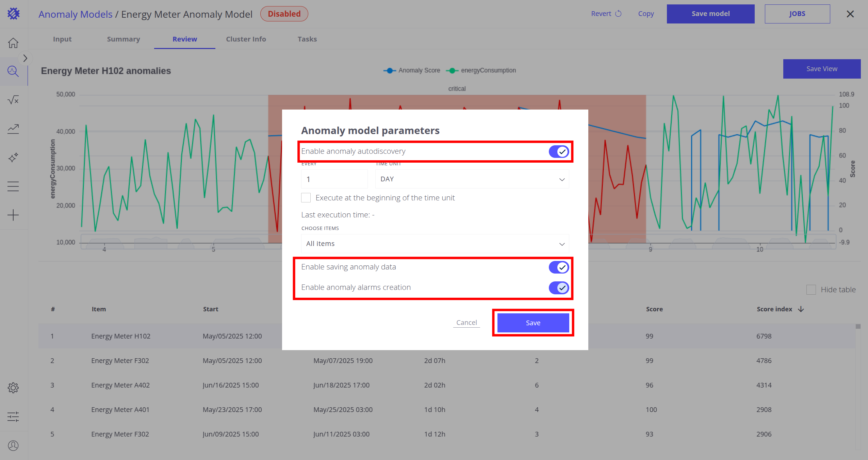The width and height of the screenshot is (868, 460).
Task: Expand the sidebar with chevron arrow
Action: click(x=25, y=58)
